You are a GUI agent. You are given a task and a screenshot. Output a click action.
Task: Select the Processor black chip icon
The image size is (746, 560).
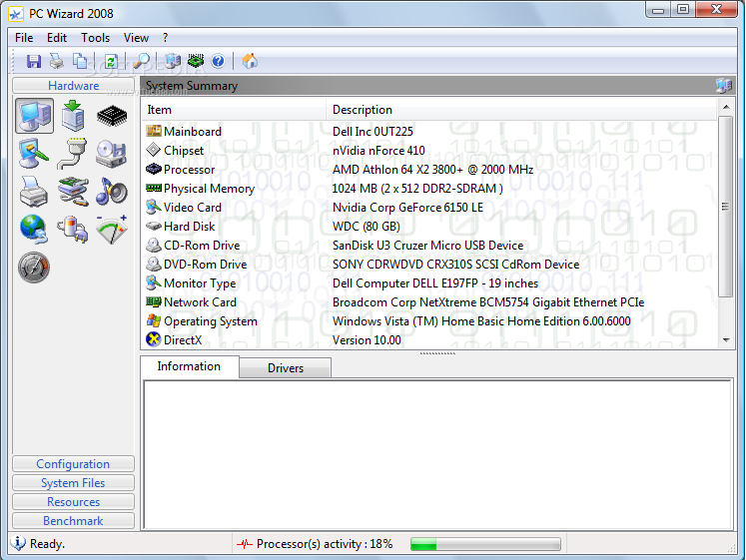(112, 116)
